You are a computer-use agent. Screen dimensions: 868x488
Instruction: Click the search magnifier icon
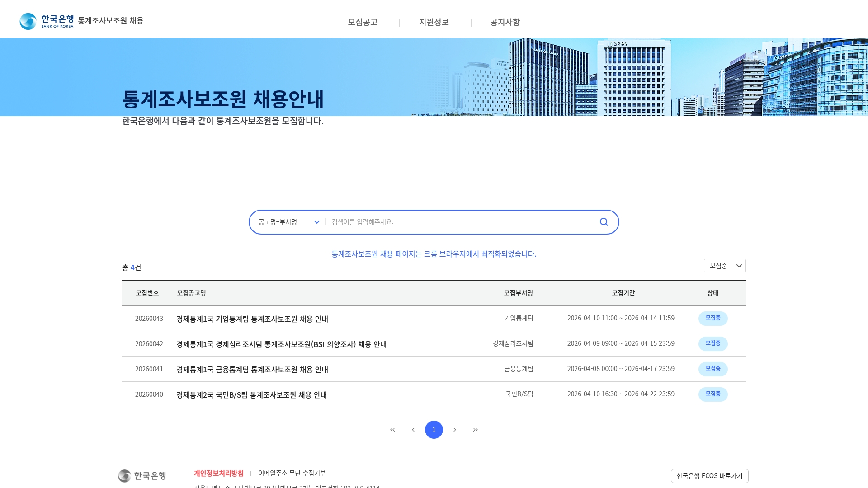[604, 222]
